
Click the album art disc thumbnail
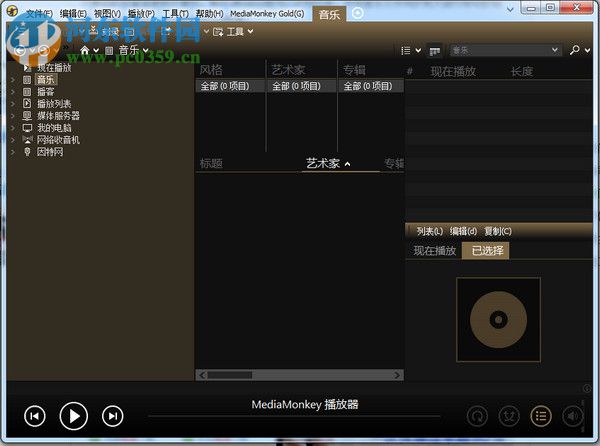[x=498, y=319]
